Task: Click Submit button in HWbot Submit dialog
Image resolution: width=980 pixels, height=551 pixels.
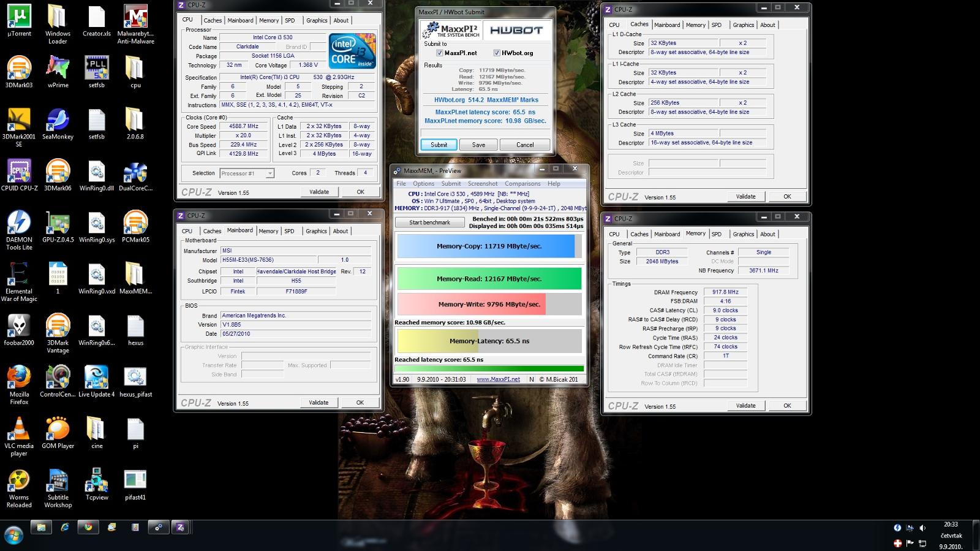Action: [x=439, y=145]
